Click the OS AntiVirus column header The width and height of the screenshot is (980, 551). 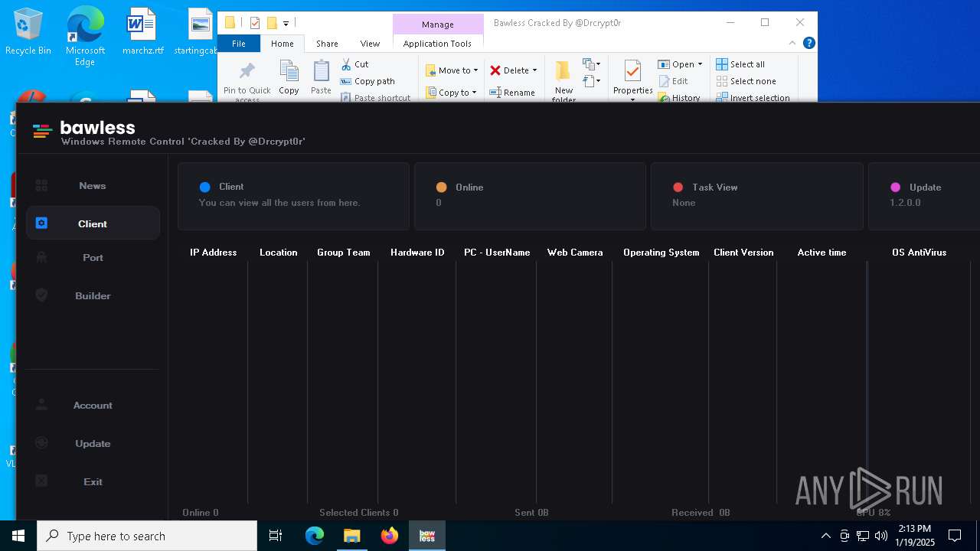(x=919, y=253)
